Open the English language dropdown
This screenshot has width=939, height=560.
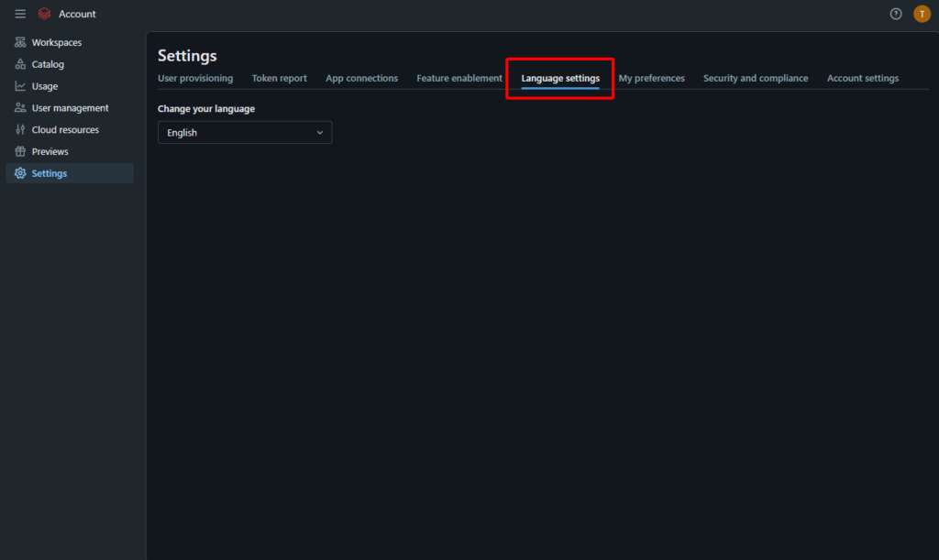pos(245,133)
